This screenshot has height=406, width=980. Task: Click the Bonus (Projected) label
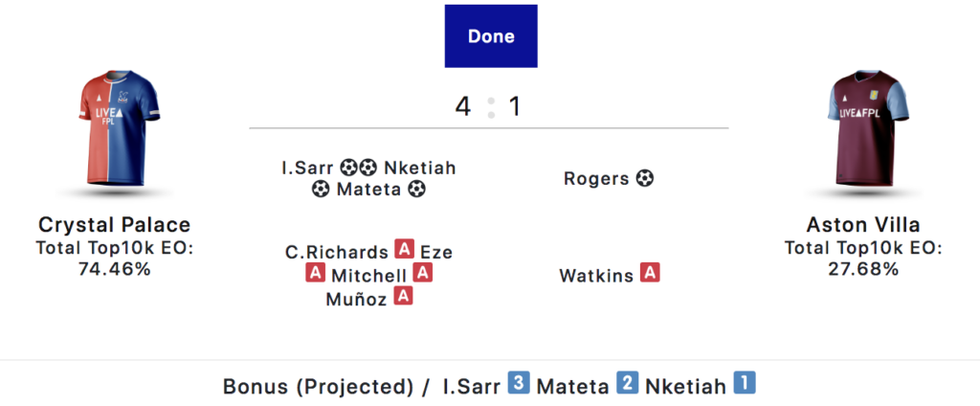pos(318,387)
